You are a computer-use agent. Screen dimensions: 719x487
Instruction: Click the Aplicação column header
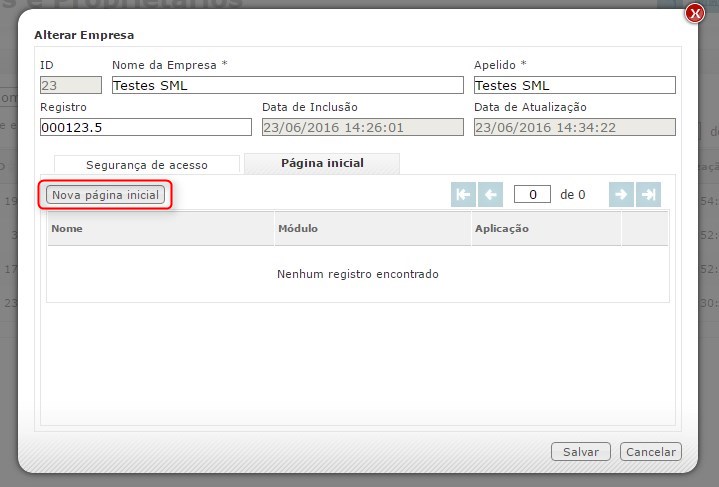[546, 229]
